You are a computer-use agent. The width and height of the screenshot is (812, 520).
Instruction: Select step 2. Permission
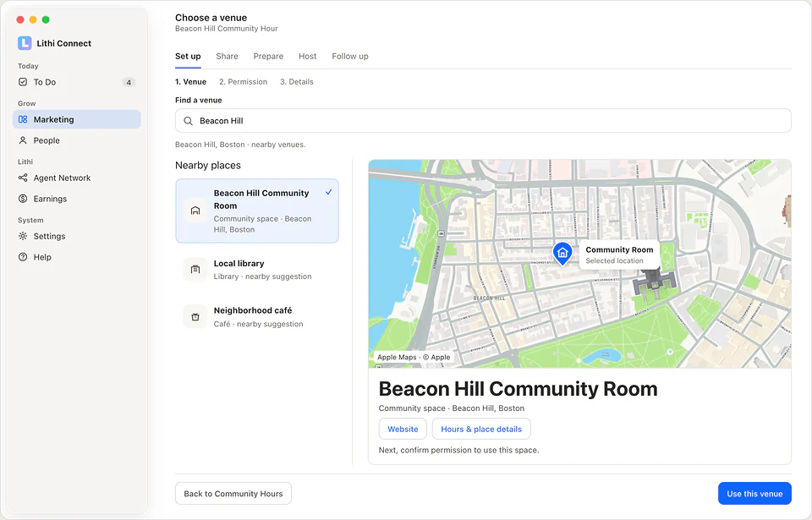pyautogui.click(x=243, y=82)
